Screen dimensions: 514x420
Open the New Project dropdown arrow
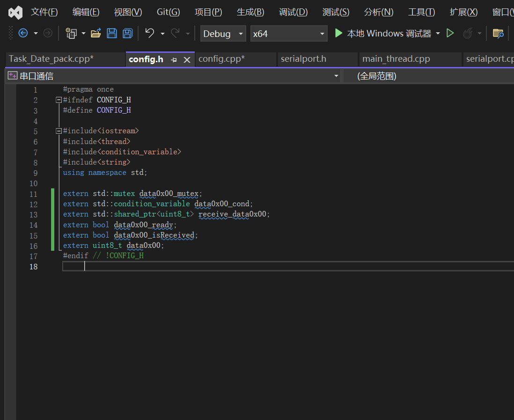click(84, 33)
